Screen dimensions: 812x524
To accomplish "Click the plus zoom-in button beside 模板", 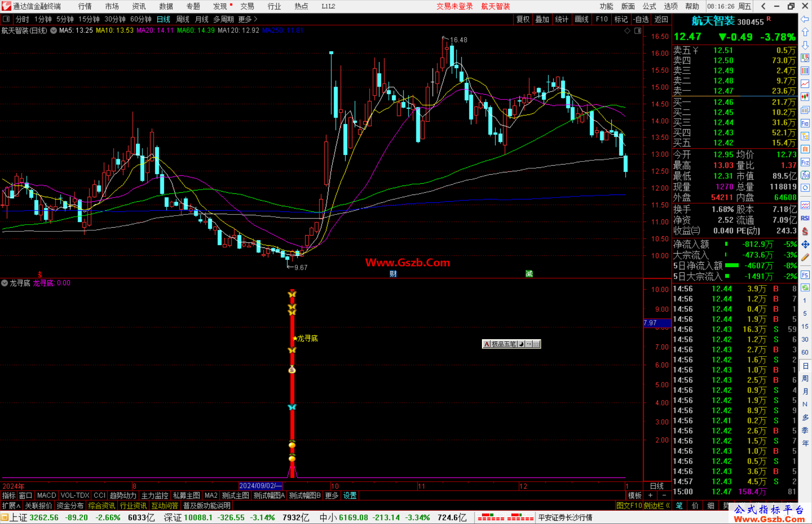I will 651,495.
